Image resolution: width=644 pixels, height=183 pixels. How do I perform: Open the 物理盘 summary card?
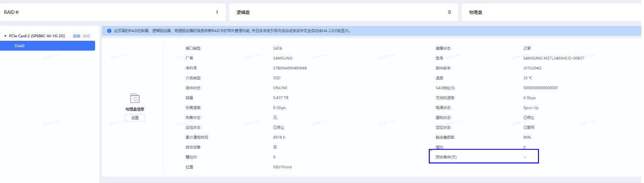tap(551, 12)
